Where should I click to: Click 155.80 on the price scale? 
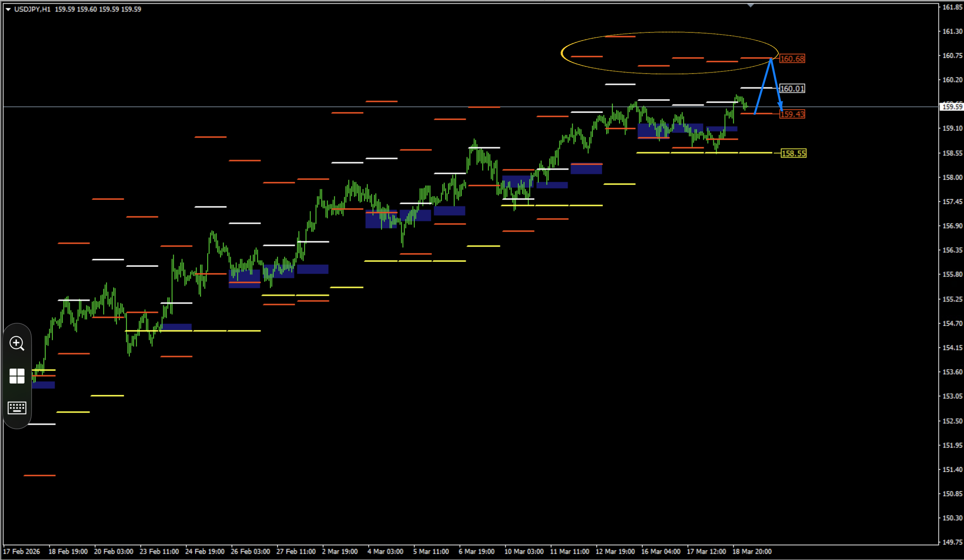coord(952,274)
